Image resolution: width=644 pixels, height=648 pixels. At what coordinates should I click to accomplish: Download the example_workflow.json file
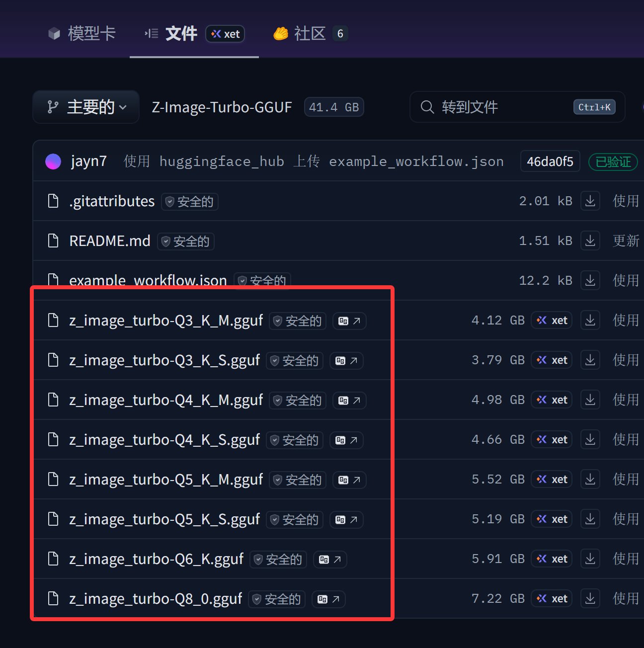[590, 281]
